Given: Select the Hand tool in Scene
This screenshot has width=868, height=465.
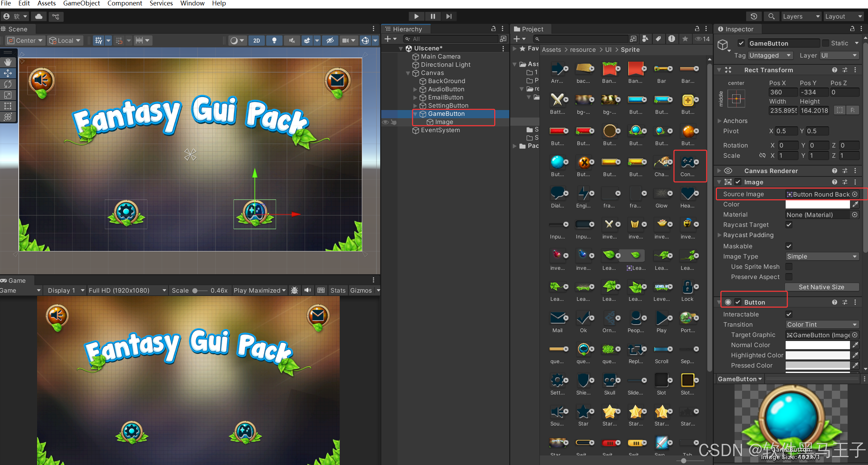Looking at the screenshot, I should (x=8, y=62).
